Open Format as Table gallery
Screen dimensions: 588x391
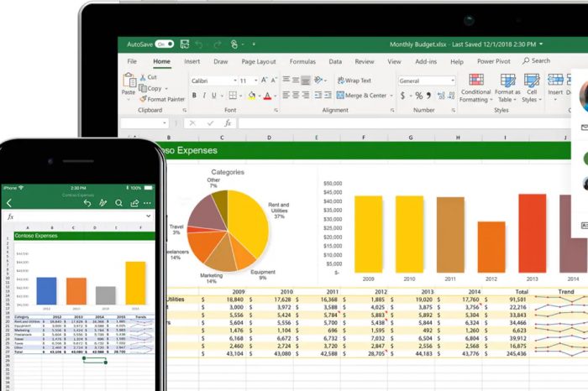tap(507, 88)
